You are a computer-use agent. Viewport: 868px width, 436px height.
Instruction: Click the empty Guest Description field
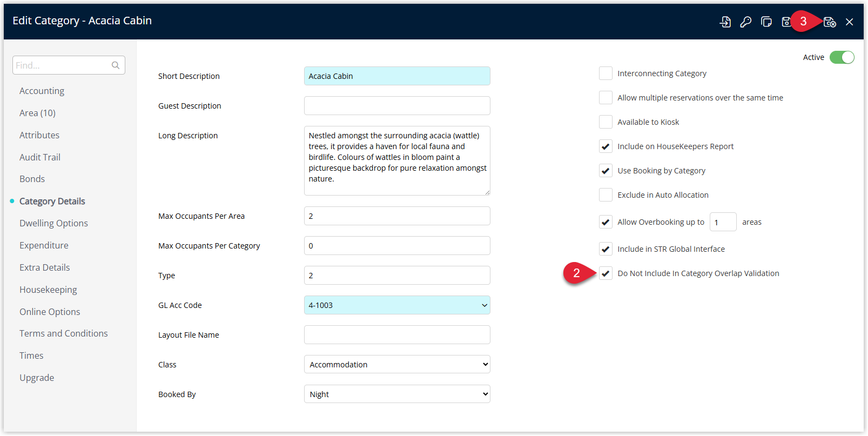[x=397, y=106]
